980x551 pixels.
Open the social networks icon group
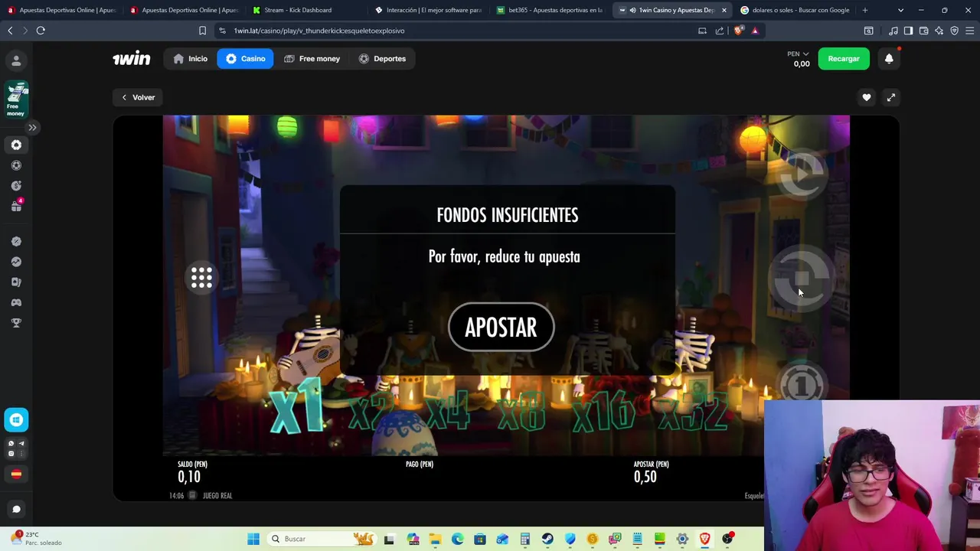click(16, 448)
